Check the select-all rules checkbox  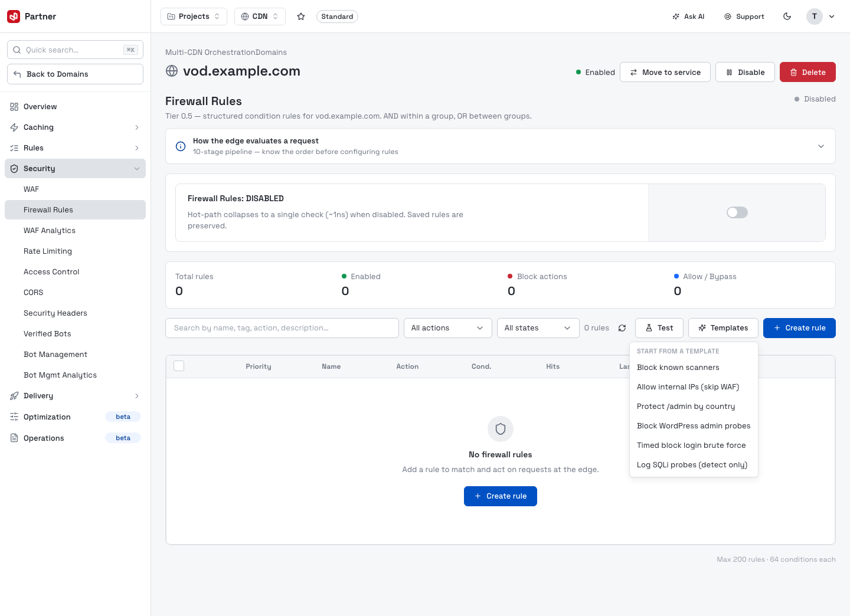click(179, 366)
